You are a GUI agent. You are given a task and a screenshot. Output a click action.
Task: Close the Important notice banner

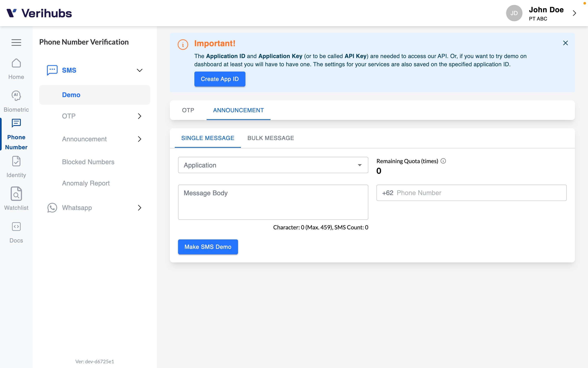pyautogui.click(x=565, y=43)
